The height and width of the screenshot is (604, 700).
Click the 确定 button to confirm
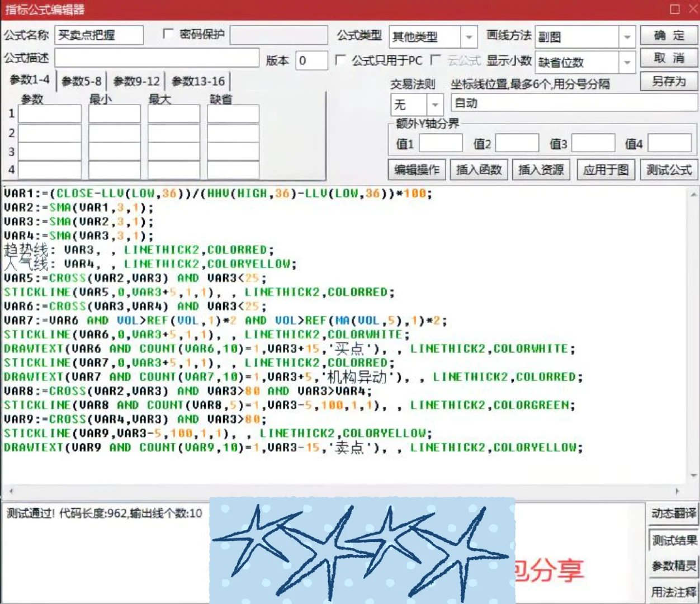point(669,35)
